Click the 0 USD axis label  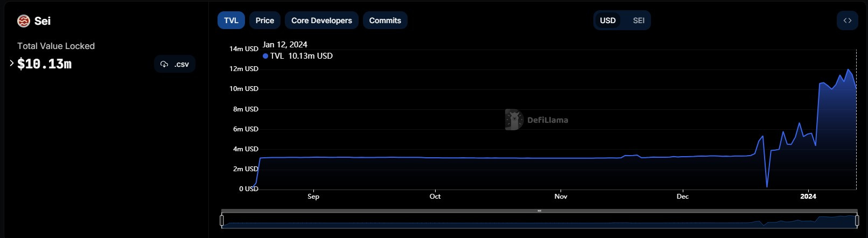tap(249, 189)
